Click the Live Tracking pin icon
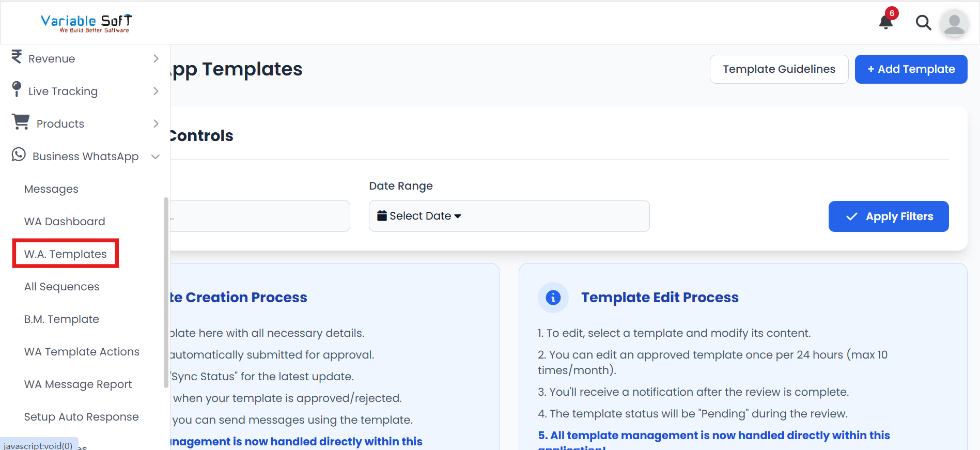The image size is (980, 450). coord(17,89)
